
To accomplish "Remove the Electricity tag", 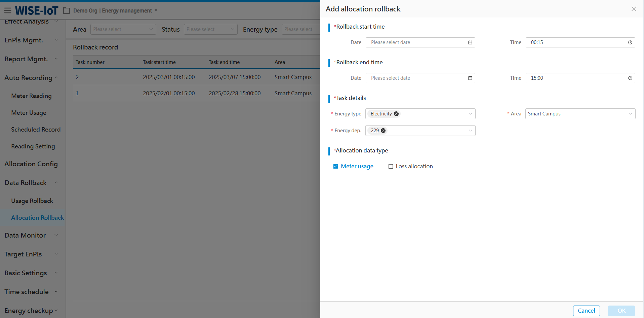I will pos(396,114).
